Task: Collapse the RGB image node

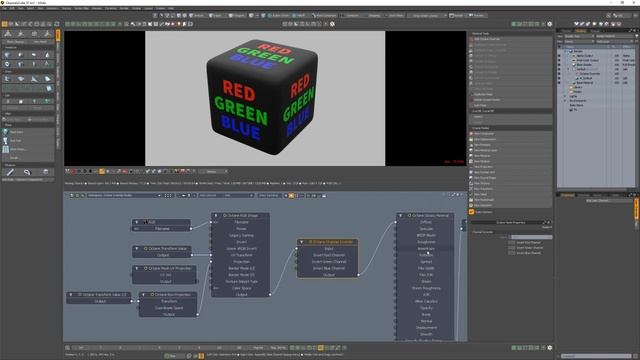Action: pyautogui.click(x=137, y=222)
